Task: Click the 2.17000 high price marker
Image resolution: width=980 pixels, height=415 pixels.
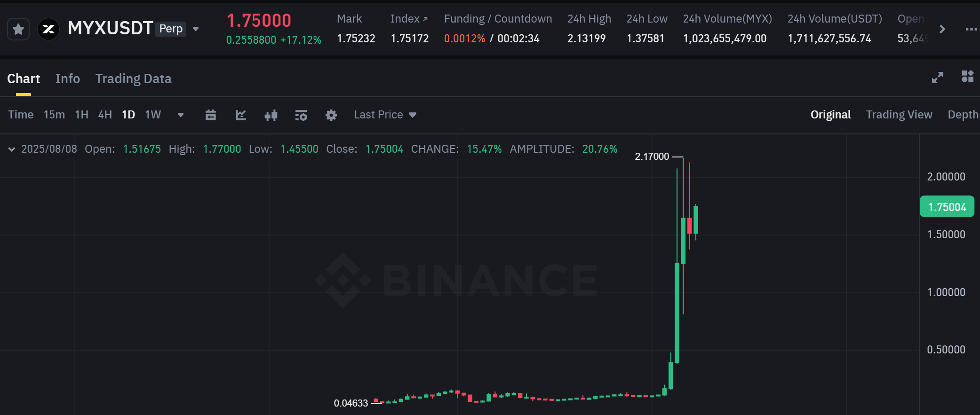Action: [652, 156]
